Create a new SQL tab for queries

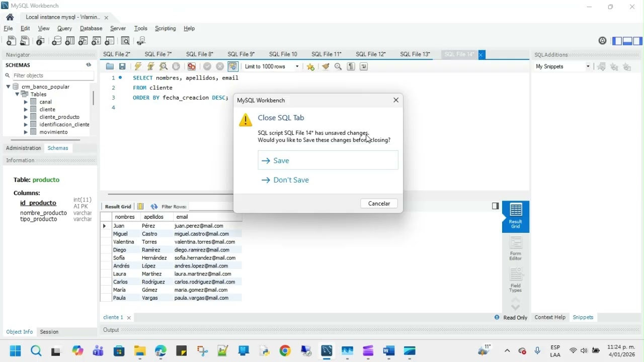click(11, 41)
